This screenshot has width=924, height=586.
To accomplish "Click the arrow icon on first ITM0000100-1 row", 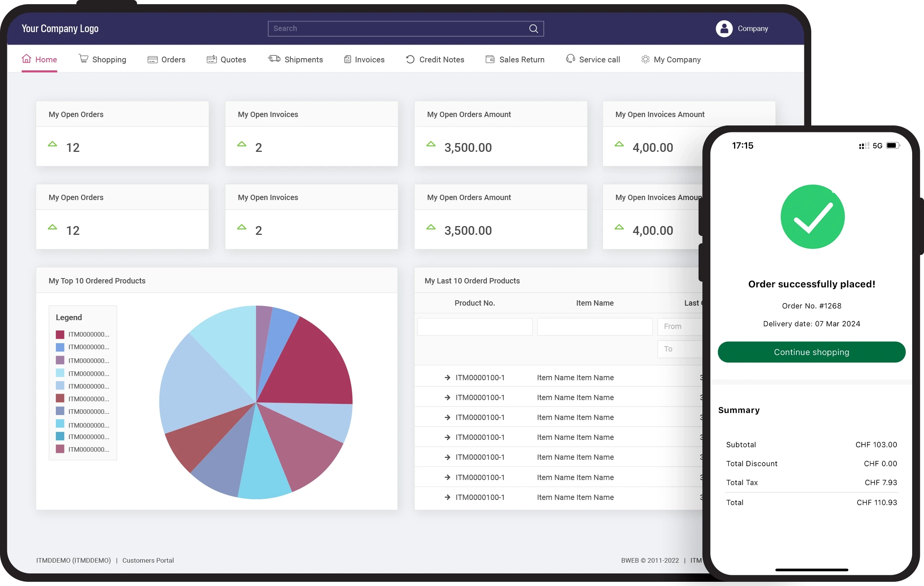I will (447, 377).
